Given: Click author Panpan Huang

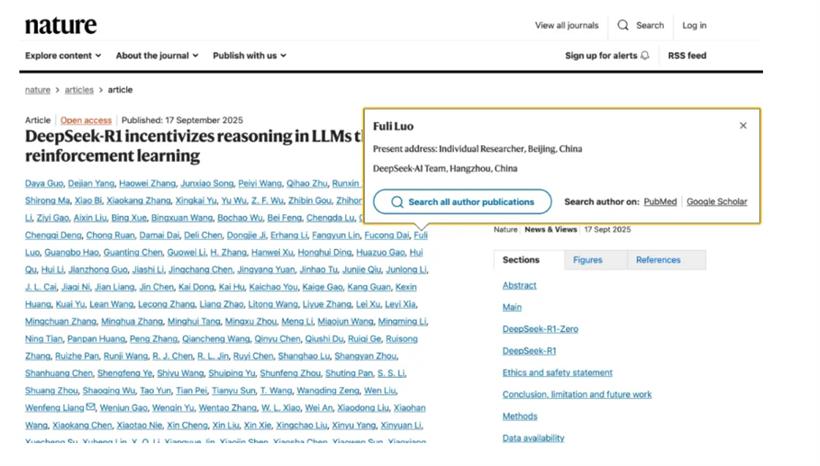Looking at the screenshot, I should (96, 339).
